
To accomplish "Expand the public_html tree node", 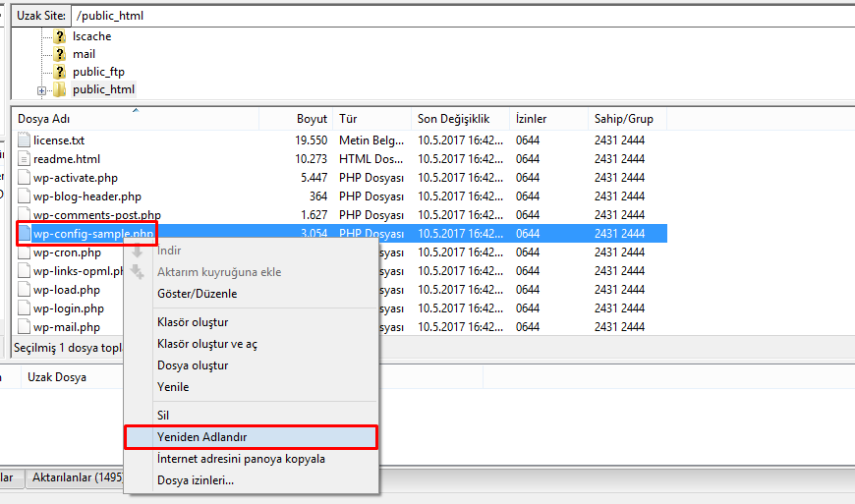I will coord(42,90).
